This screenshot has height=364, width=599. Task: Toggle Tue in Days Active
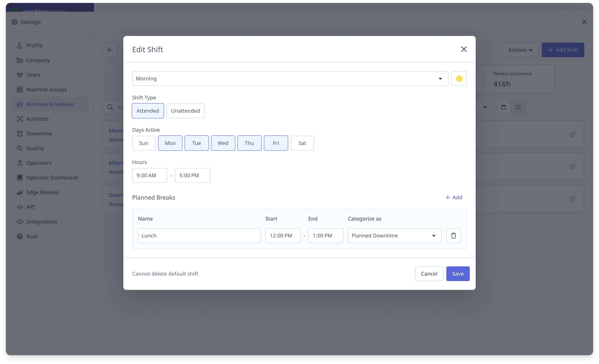pos(197,143)
